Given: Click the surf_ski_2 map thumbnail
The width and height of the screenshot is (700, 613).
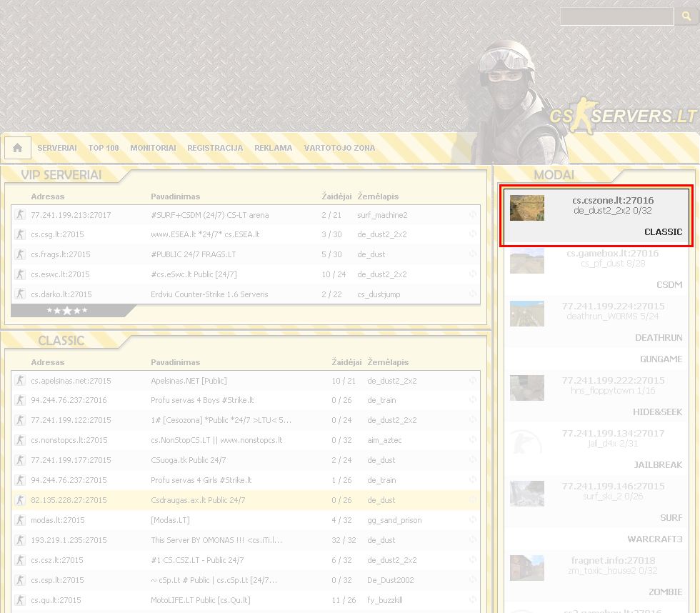Looking at the screenshot, I should pos(527,494).
